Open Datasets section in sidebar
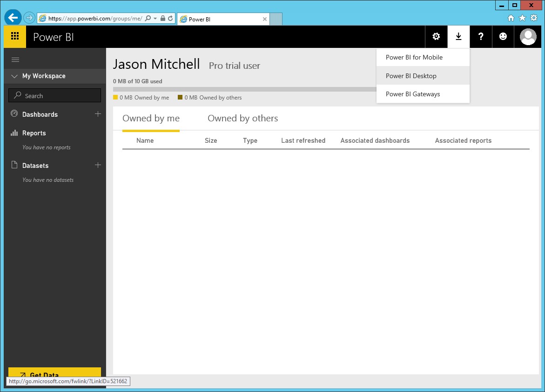The image size is (545, 392). (35, 166)
